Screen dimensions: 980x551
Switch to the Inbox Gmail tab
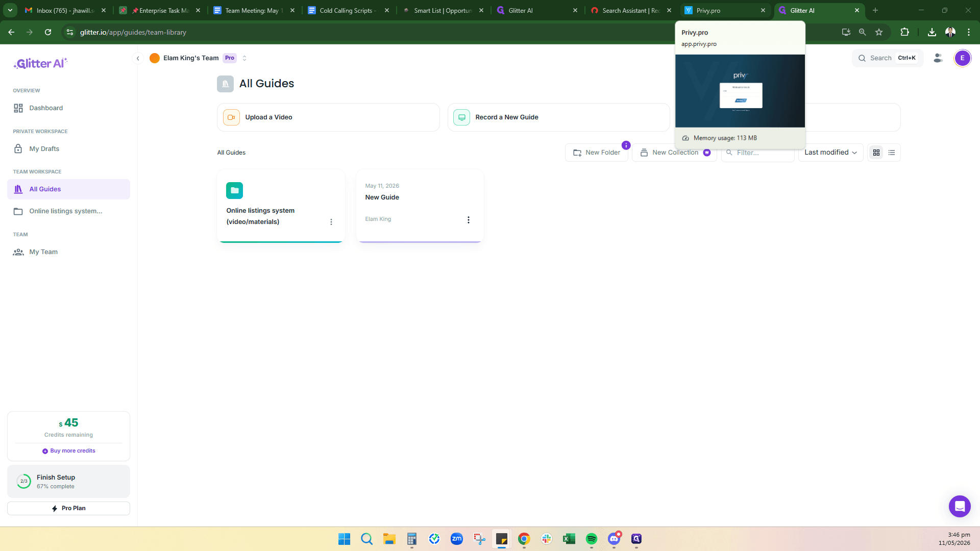[65, 10]
